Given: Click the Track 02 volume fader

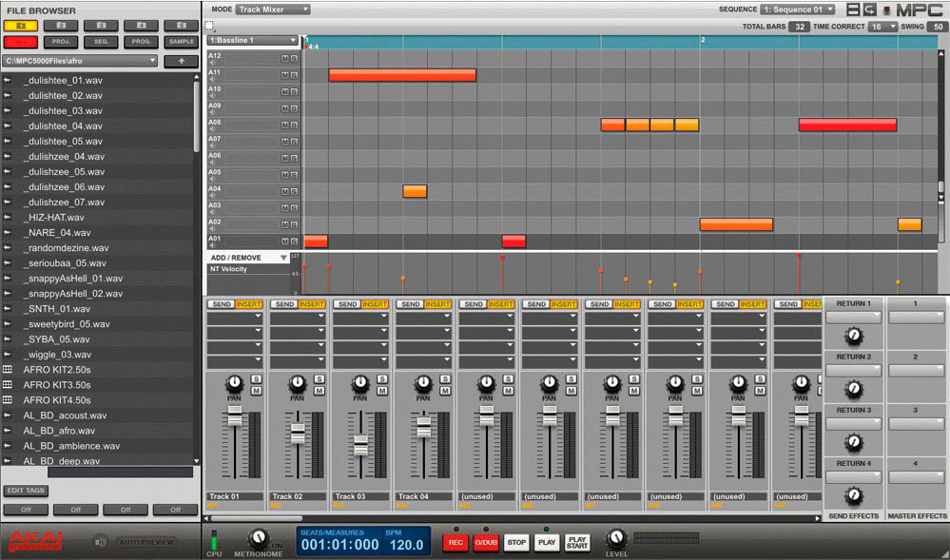Looking at the screenshot, I should (x=298, y=433).
